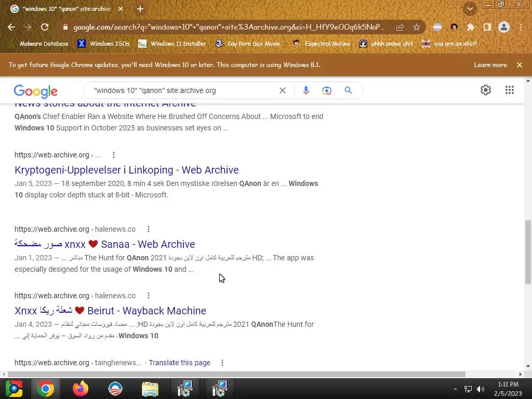Open the second installer icon in taskbar
This screenshot has height=399, width=532.
coord(220,389)
